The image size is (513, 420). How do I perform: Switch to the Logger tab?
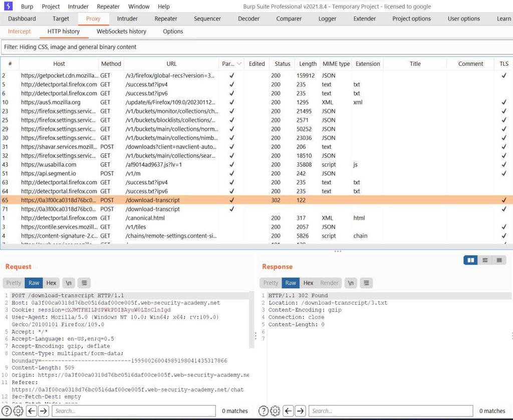click(x=328, y=19)
